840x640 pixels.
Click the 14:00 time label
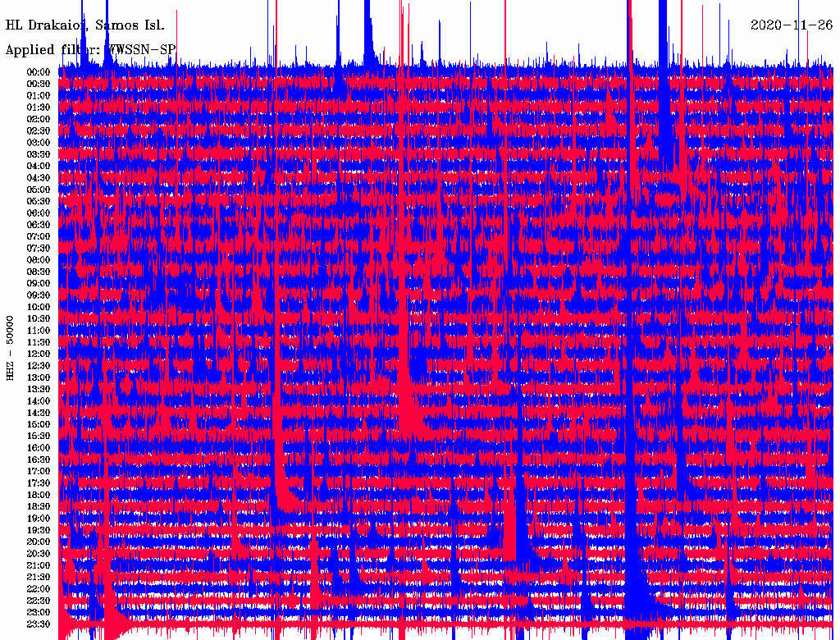click(x=39, y=401)
